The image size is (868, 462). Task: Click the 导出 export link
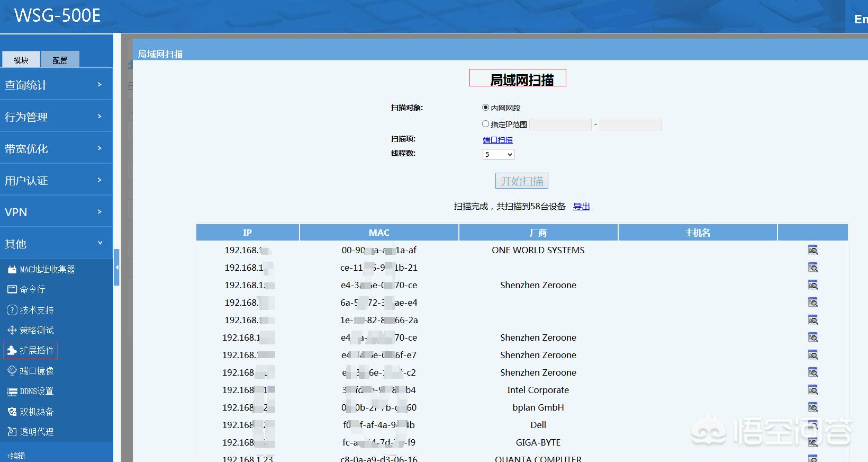click(x=582, y=207)
